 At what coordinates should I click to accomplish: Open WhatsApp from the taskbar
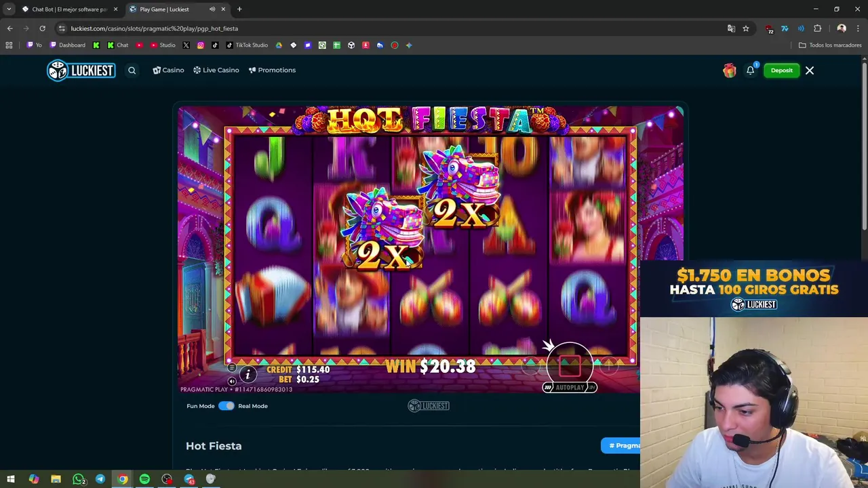point(79,479)
